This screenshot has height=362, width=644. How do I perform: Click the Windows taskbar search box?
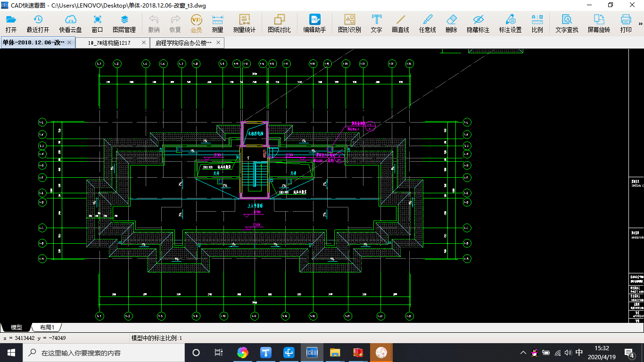coord(104,353)
